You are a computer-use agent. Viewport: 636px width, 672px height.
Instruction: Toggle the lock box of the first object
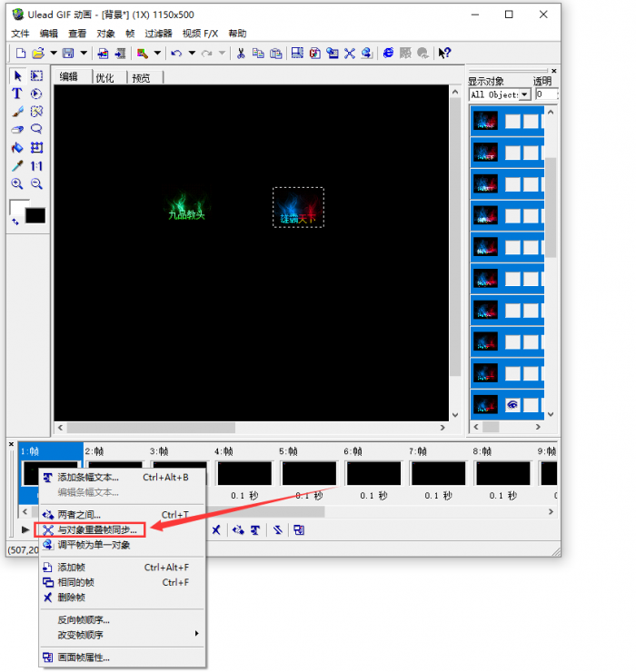530,121
